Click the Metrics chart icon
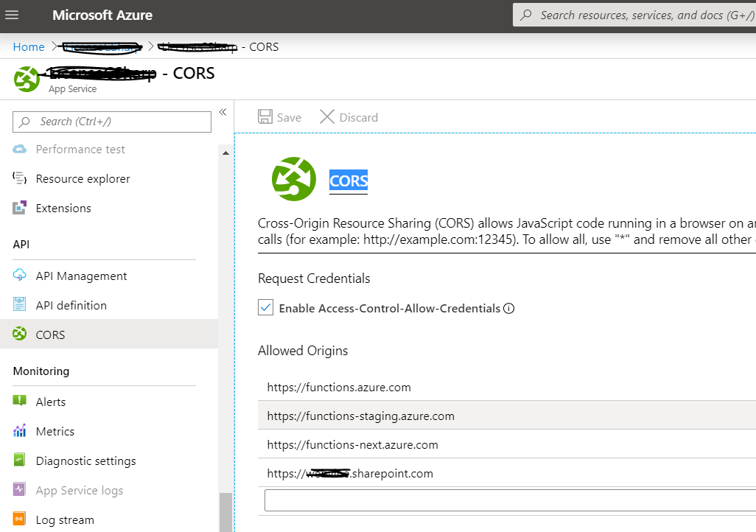This screenshot has width=756, height=532. pyautogui.click(x=20, y=431)
